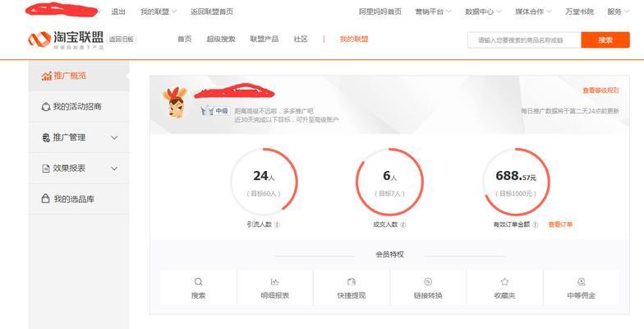Open 我的活动招商 sidebar item

tap(79, 107)
